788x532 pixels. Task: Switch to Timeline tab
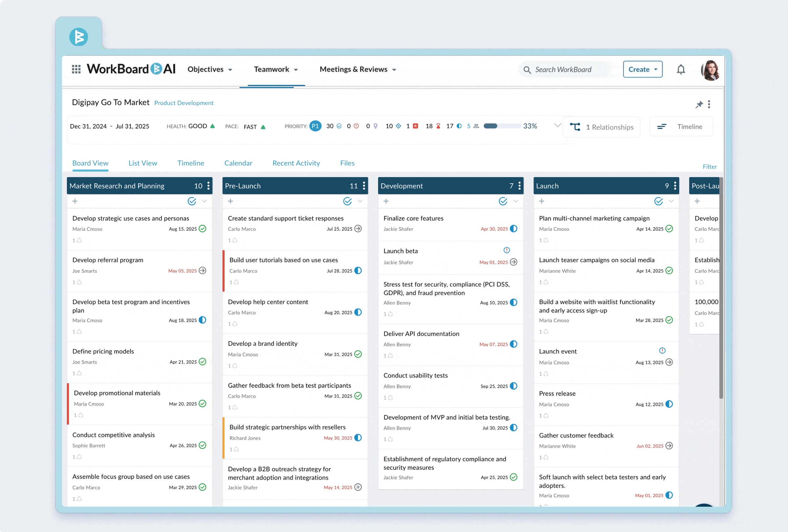[x=191, y=163]
